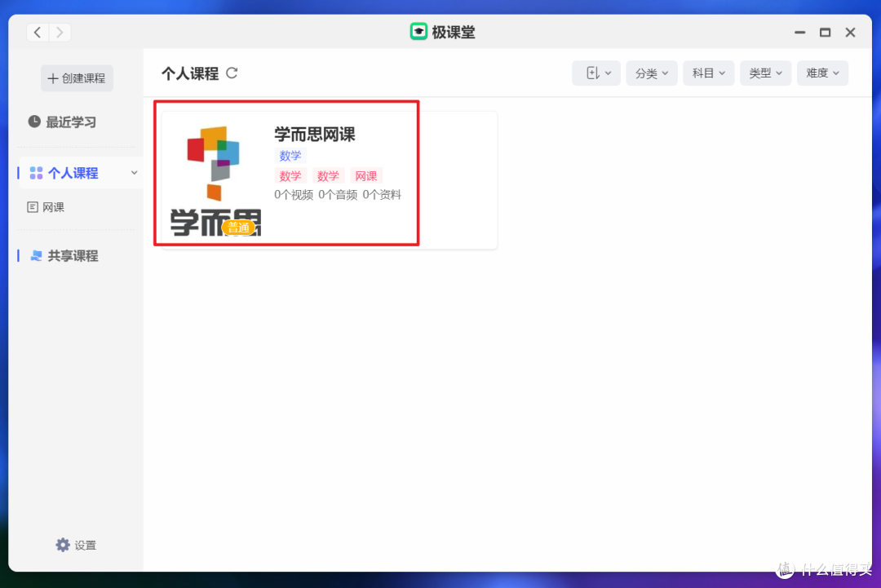This screenshot has height=588, width=881.
Task: Click the settings gear icon
Action: coord(62,545)
